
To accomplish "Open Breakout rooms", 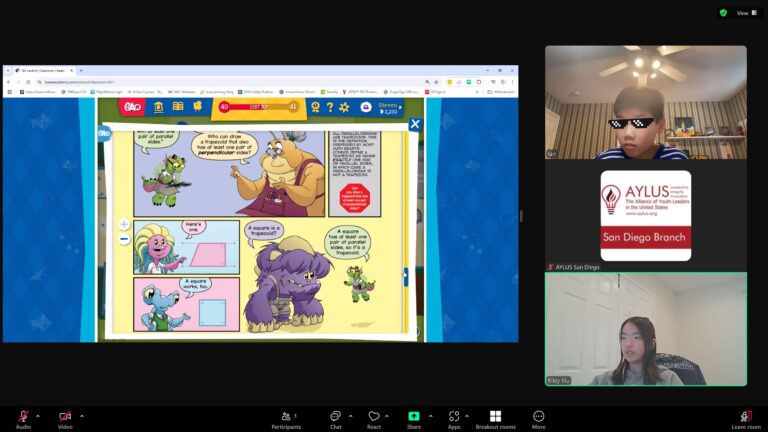I will (495, 420).
